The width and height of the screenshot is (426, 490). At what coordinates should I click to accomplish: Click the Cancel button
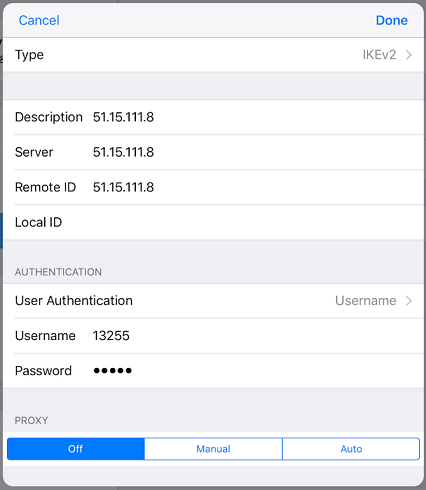(39, 20)
